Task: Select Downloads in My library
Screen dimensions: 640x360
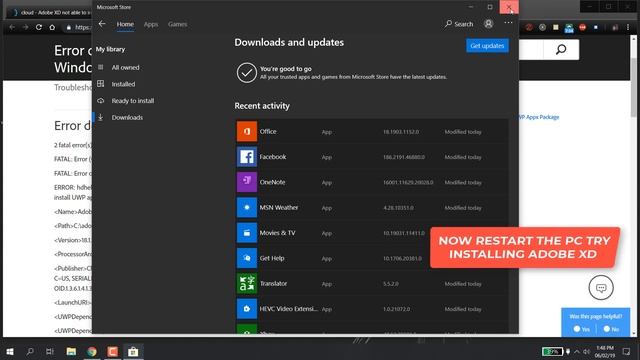Action: tap(127, 118)
